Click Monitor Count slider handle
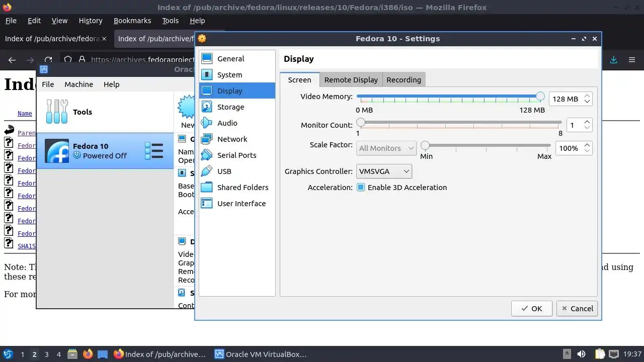The image size is (644, 362). [360, 122]
